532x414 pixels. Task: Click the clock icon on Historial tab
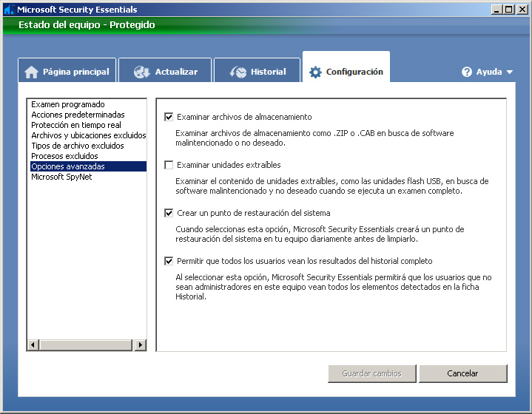pos(238,72)
